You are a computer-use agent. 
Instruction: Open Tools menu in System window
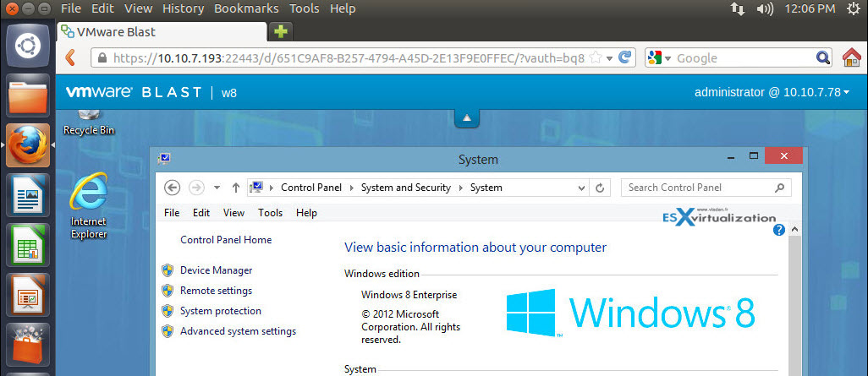[x=270, y=213]
